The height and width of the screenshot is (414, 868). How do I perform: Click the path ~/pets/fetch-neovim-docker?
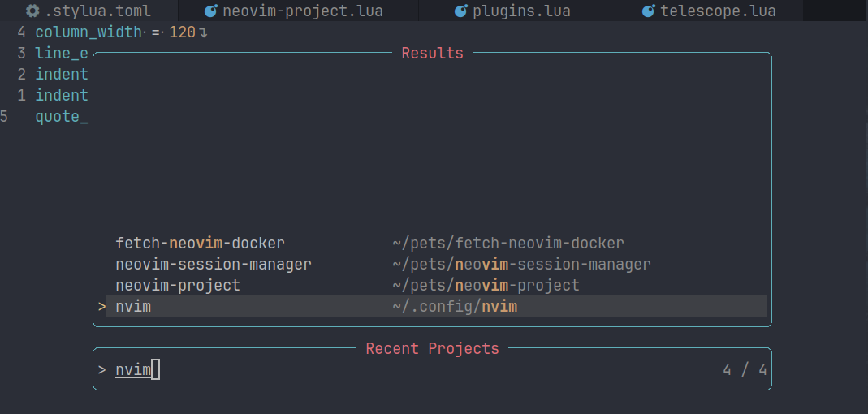point(508,243)
